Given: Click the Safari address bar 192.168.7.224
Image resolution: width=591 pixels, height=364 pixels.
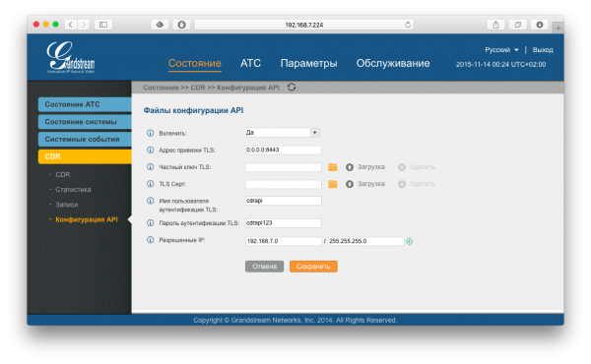Looking at the screenshot, I should (x=303, y=25).
